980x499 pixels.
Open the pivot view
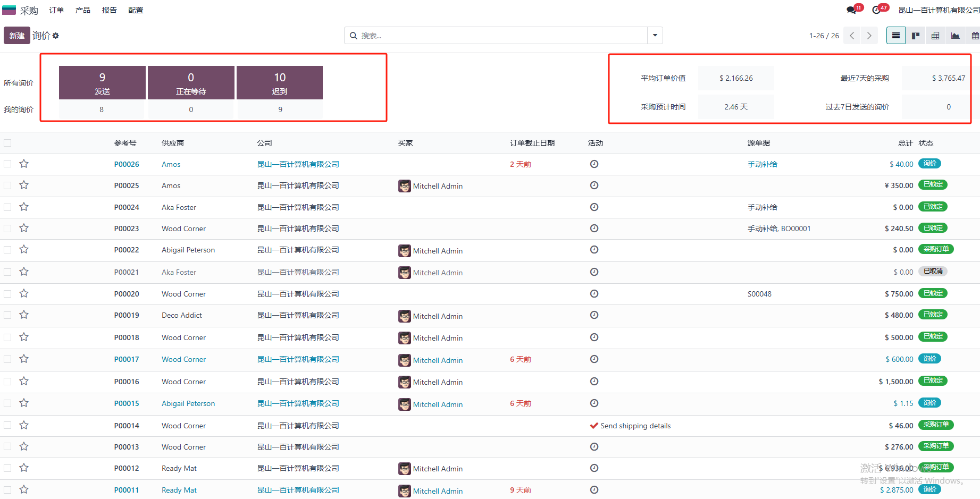pyautogui.click(x=935, y=35)
